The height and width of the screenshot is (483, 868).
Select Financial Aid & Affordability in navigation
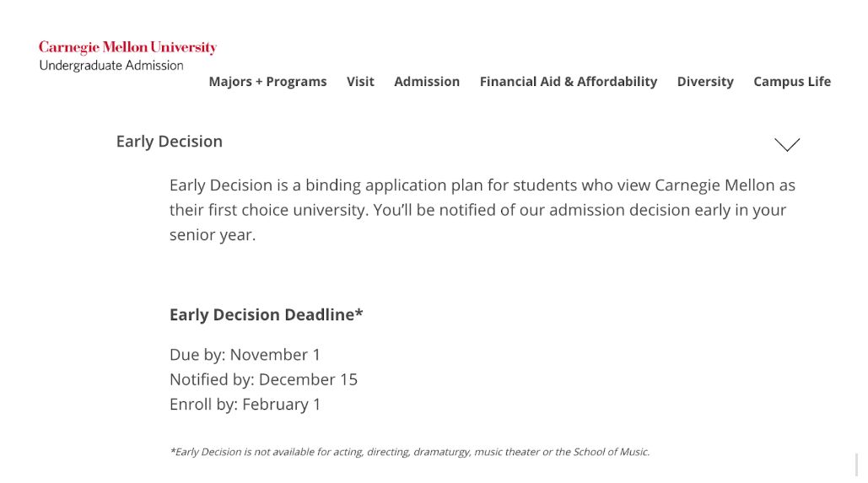(568, 82)
